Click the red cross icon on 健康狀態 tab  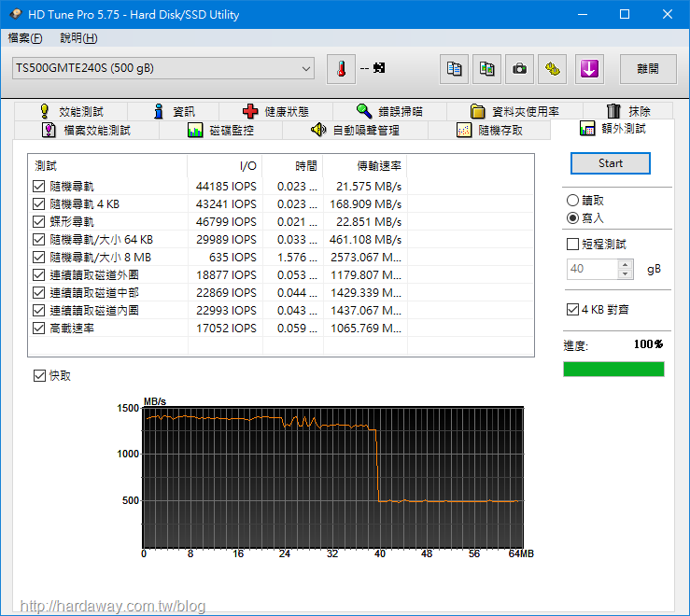coord(250,111)
